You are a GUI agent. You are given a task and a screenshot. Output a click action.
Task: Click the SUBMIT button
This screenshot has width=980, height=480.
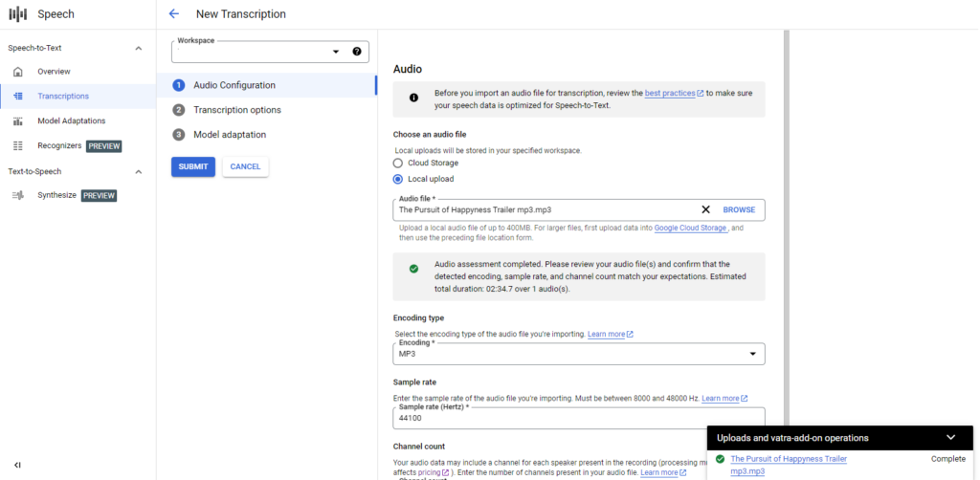tap(193, 166)
